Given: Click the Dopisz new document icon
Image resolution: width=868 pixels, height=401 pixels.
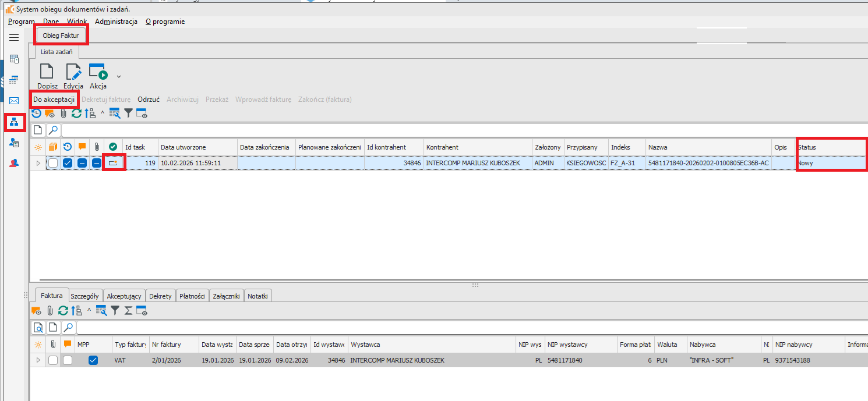Looking at the screenshot, I should click(x=47, y=72).
